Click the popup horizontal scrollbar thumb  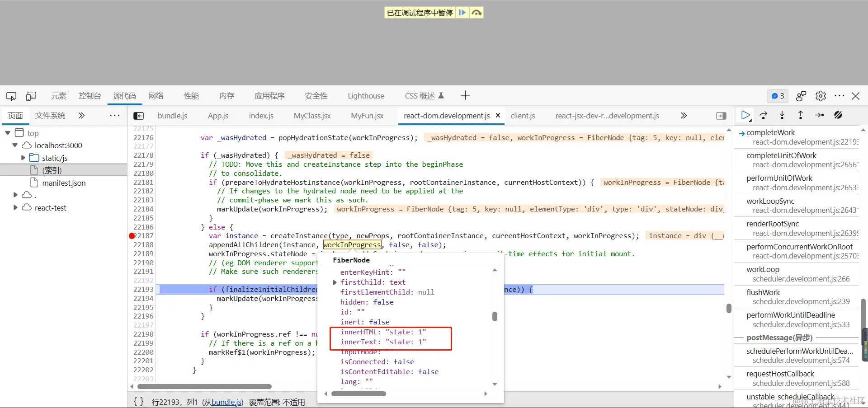tap(359, 394)
